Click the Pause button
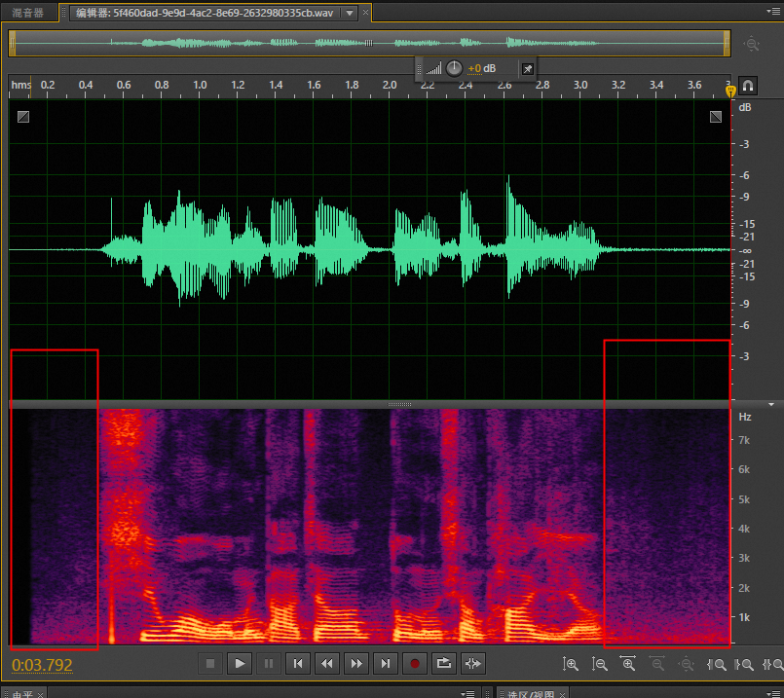The height and width of the screenshot is (698, 784). 269,664
